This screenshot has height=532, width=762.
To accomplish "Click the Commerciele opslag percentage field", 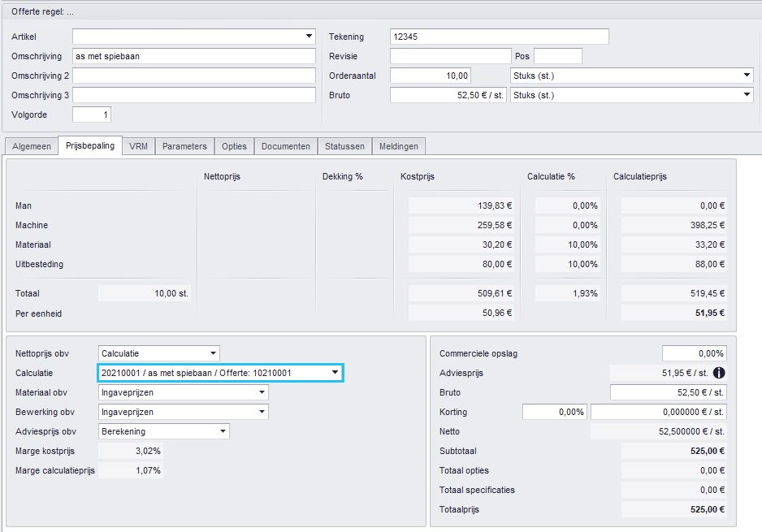I will tap(695, 353).
